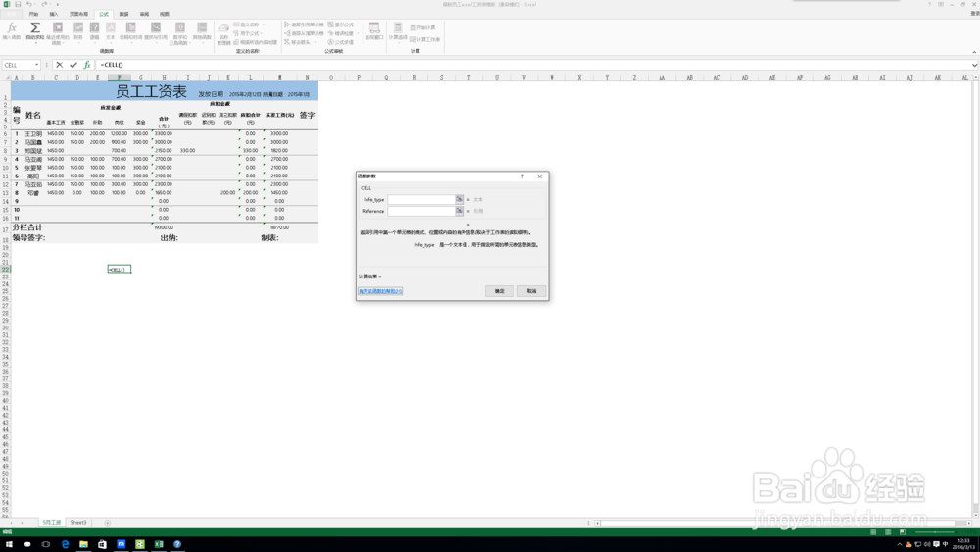Click Show Formulas in Formula Auditing
The image size is (980, 552).
coord(341,25)
